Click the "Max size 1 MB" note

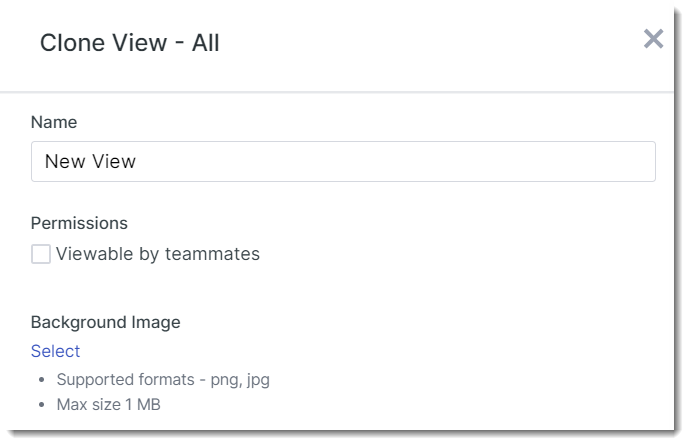(108, 405)
